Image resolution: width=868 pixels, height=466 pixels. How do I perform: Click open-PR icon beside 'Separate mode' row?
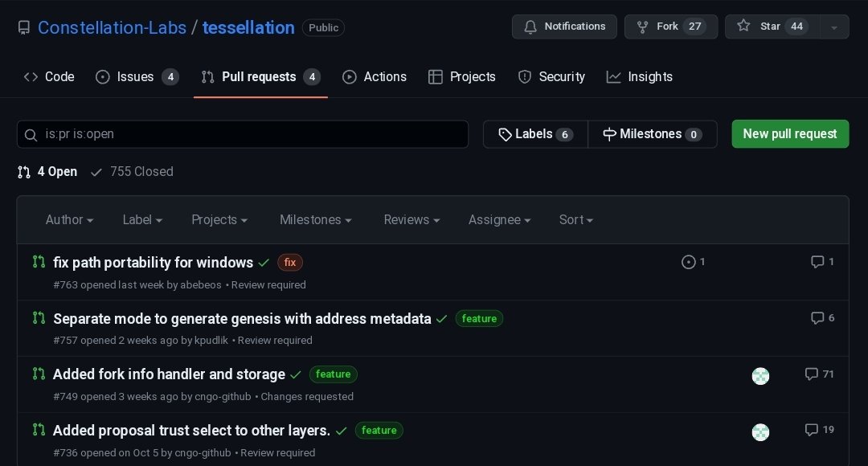coord(39,317)
